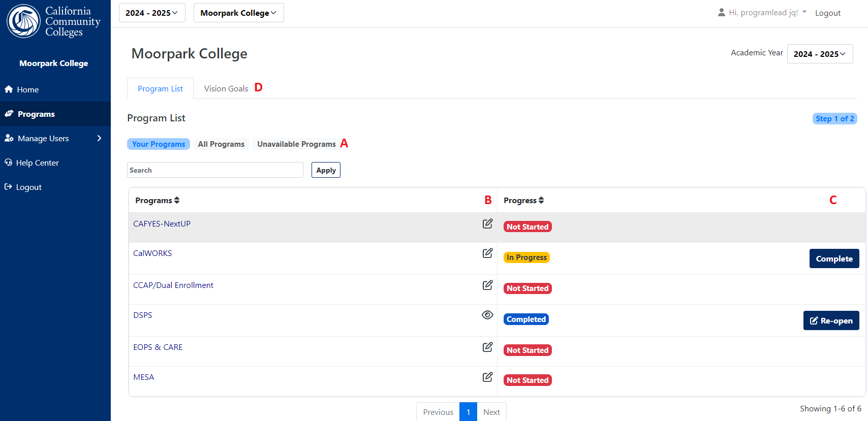Viewport: 868px width, 421px height.
Task: Click the Showing 1-6 of 6 text
Action: coord(830,409)
